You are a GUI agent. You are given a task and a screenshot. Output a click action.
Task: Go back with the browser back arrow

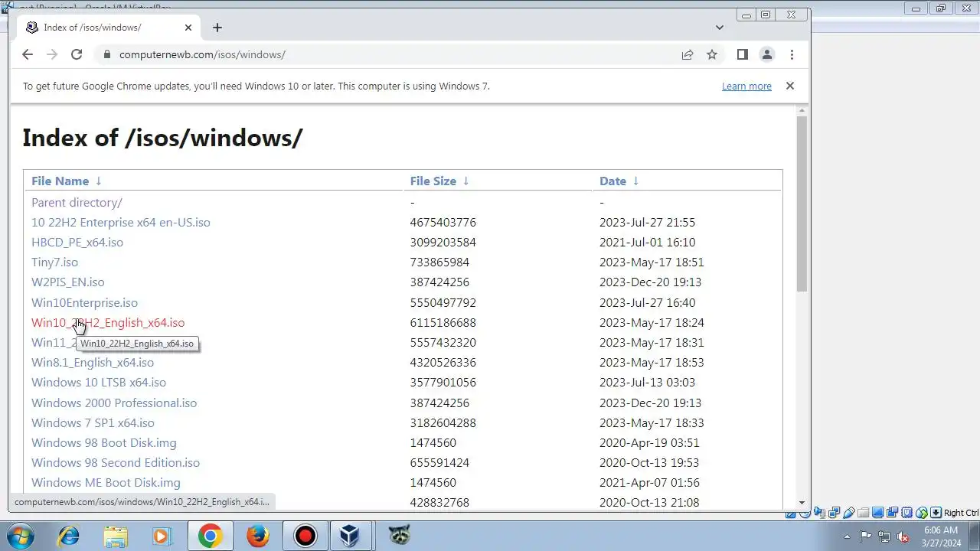[x=28, y=54]
